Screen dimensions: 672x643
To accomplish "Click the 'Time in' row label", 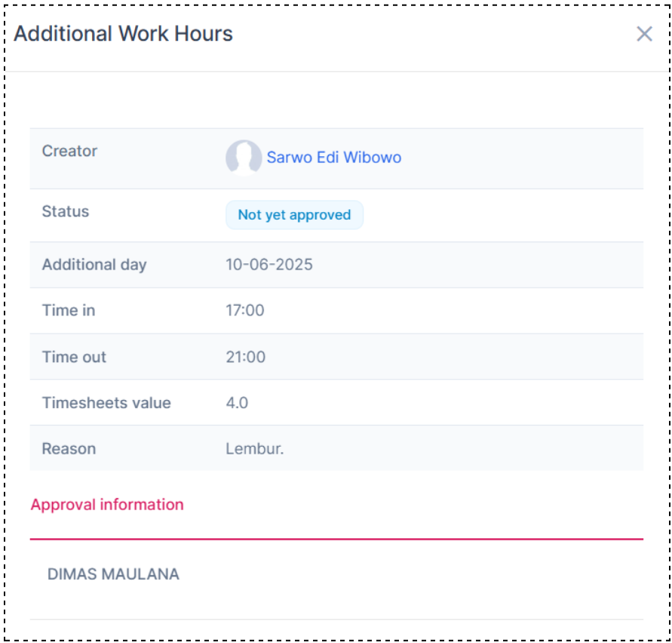I will (69, 310).
